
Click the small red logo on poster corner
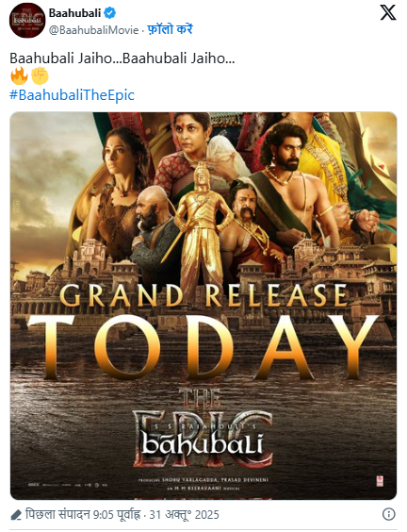380,480
